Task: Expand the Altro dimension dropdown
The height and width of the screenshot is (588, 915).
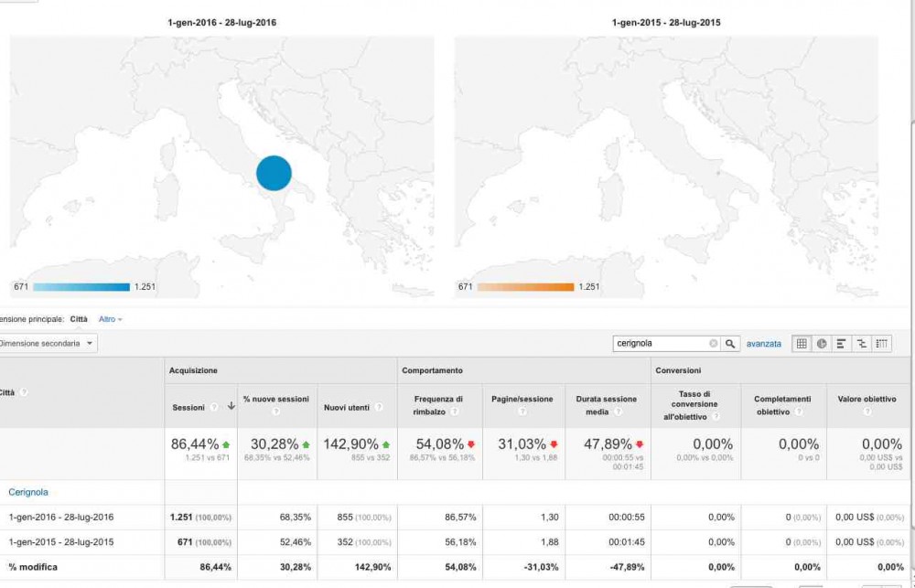Action: click(x=110, y=319)
